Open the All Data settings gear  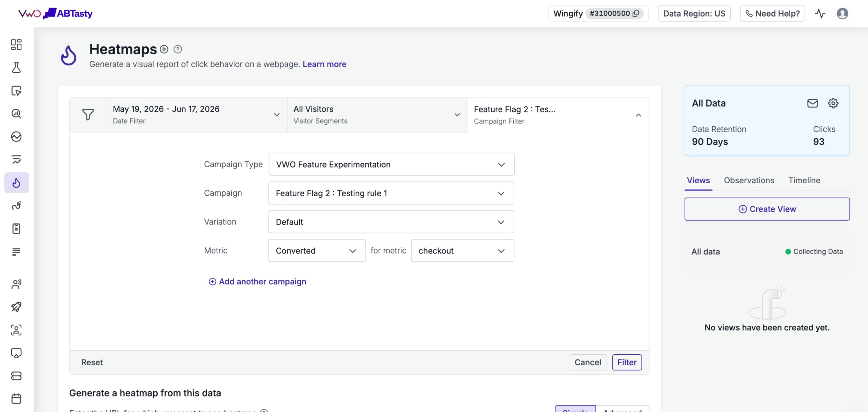[833, 103]
